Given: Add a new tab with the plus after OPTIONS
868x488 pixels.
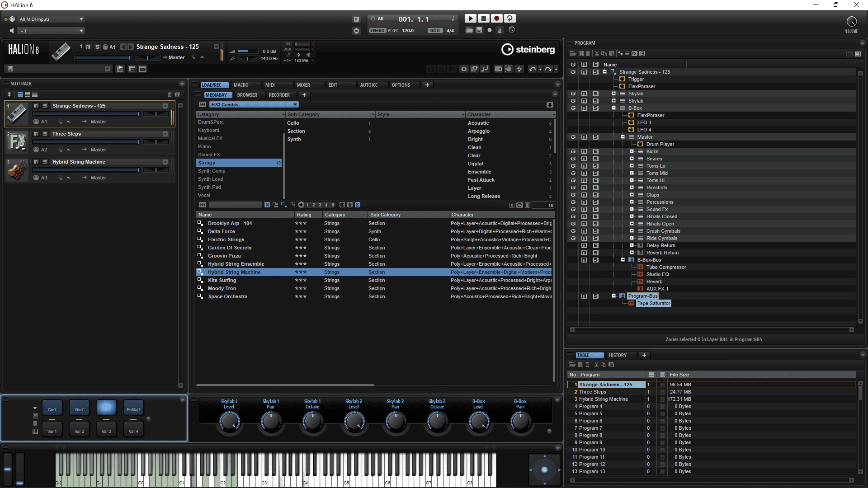Looking at the screenshot, I should point(427,85).
